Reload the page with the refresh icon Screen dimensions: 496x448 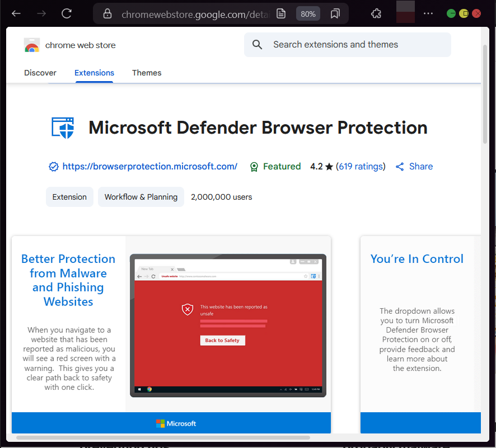67,13
